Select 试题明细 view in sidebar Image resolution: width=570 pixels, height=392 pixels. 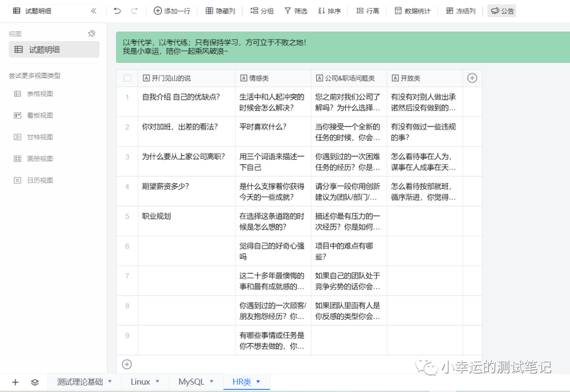[54, 50]
